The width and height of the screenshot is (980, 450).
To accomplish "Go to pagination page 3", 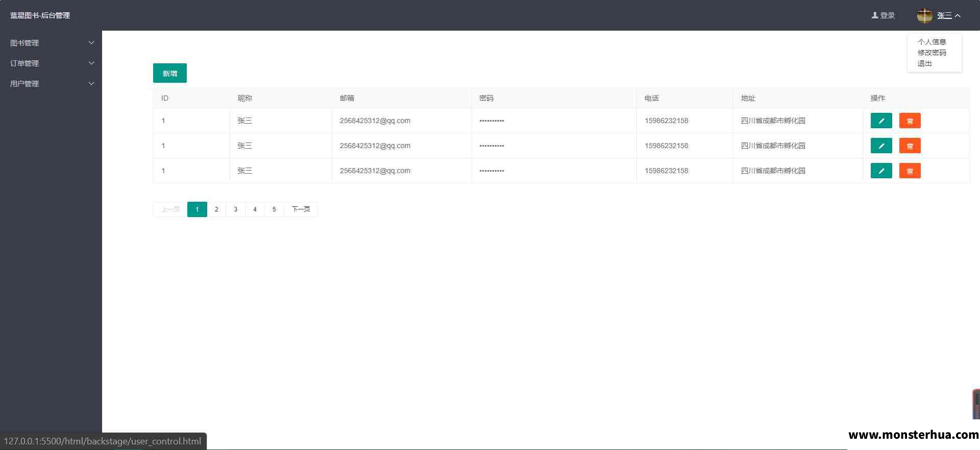I will [x=236, y=209].
